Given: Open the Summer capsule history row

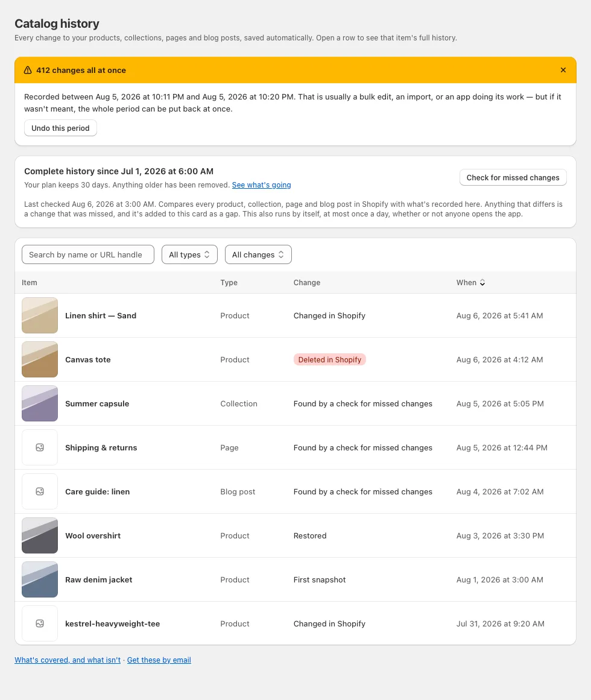Looking at the screenshot, I should pos(295,403).
